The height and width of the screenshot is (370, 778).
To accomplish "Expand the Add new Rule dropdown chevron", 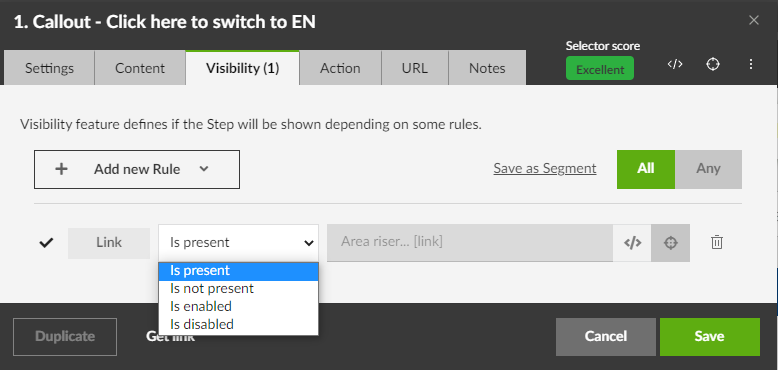I will (204, 169).
